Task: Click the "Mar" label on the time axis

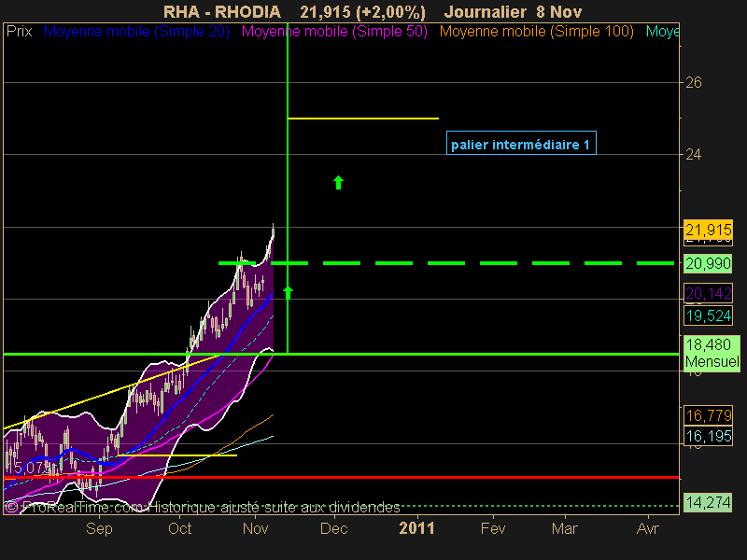Action: click(565, 528)
